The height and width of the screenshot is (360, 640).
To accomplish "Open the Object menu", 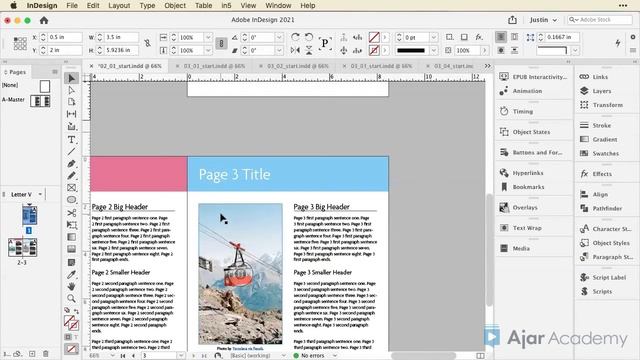I will 175,6.
